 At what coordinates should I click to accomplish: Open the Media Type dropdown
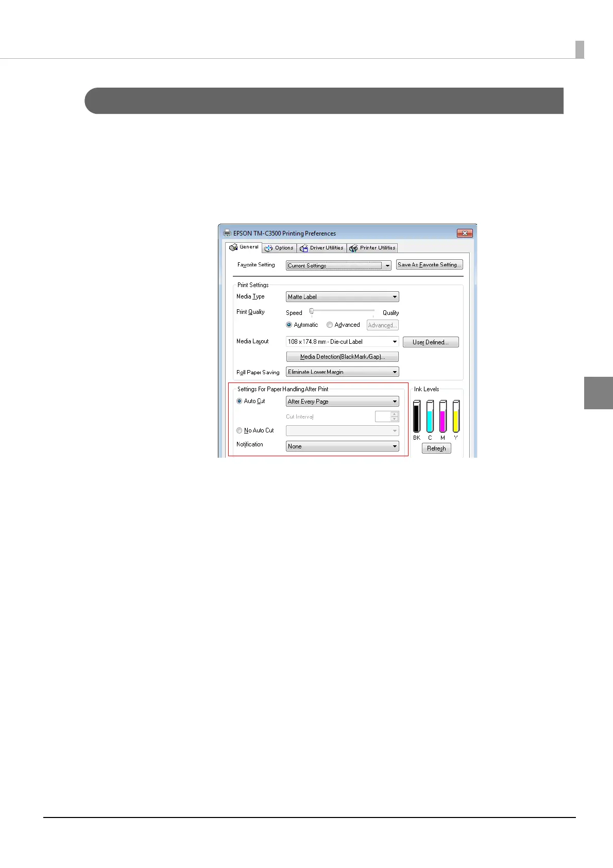[343, 297]
